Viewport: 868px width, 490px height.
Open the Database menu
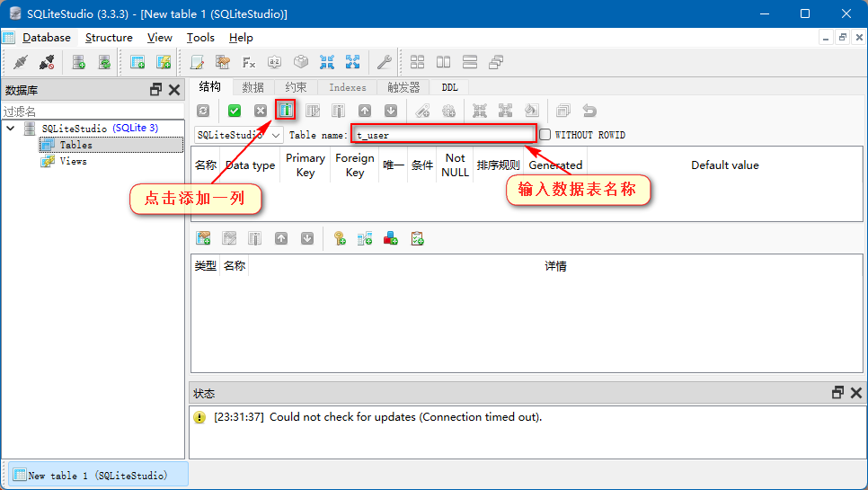point(47,38)
